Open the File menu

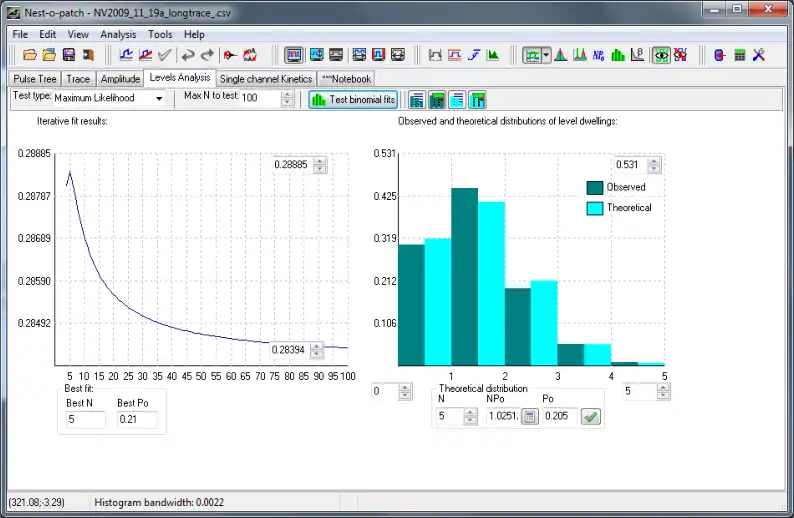(x=20, y=34)
